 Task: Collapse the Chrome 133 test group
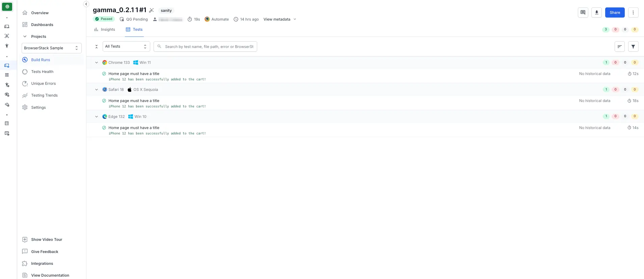click(97, 62)
